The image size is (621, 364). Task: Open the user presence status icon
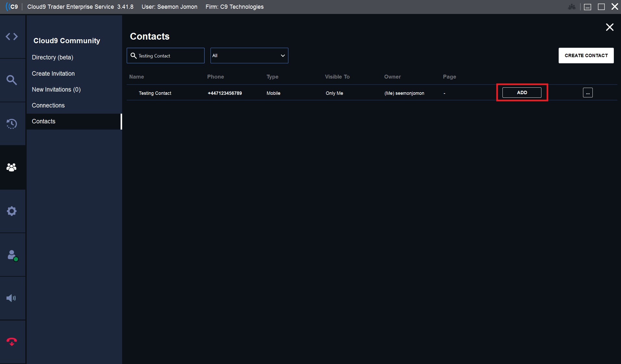[12, 255]
